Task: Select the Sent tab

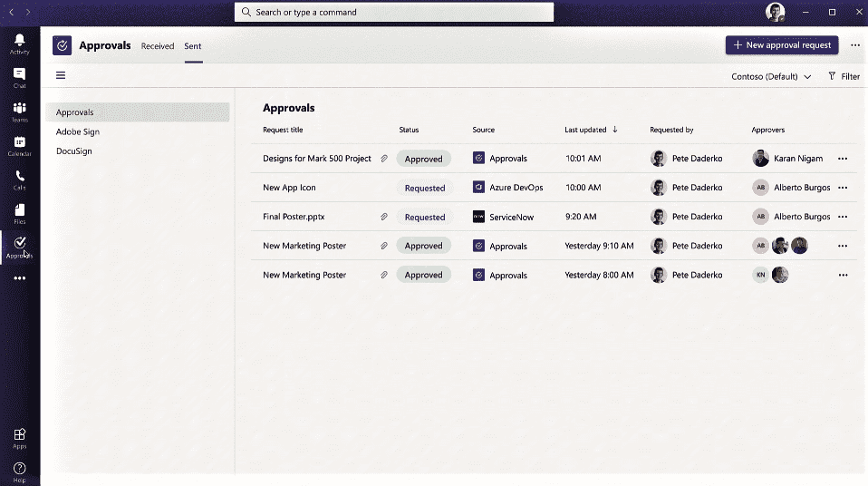Action: point(193,46)
